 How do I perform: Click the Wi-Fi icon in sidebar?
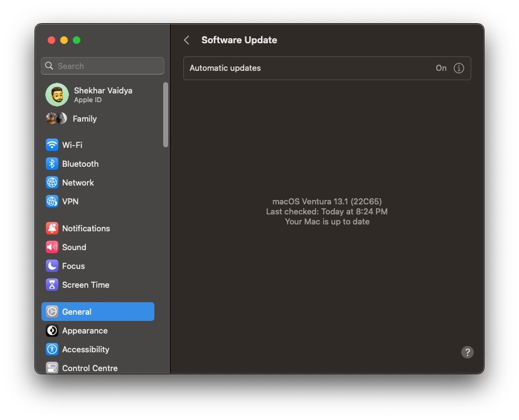[52, 145]
